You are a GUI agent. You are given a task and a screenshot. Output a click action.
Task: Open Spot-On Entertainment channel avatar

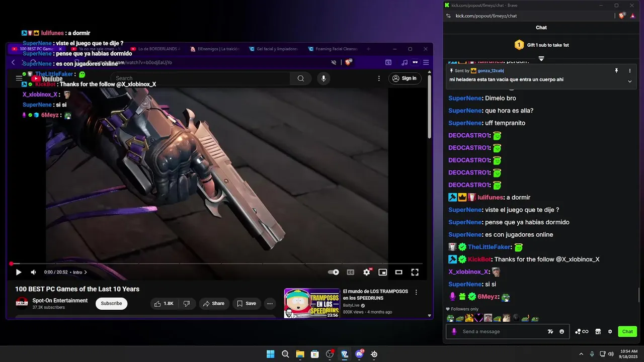(22, 303)
